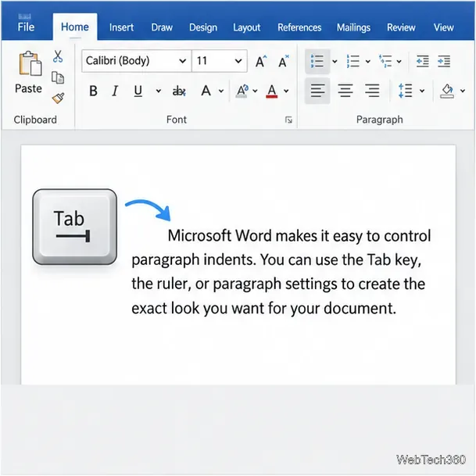This screenshot has width=476, height=476.
Task: Click the Cut scissors icon
Action: point(58,56)
